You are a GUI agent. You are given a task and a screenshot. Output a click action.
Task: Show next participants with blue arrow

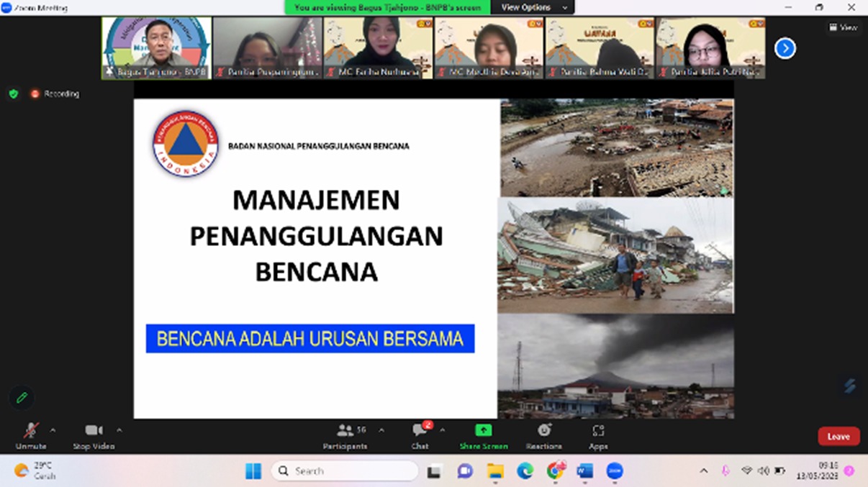click(785, 48)
